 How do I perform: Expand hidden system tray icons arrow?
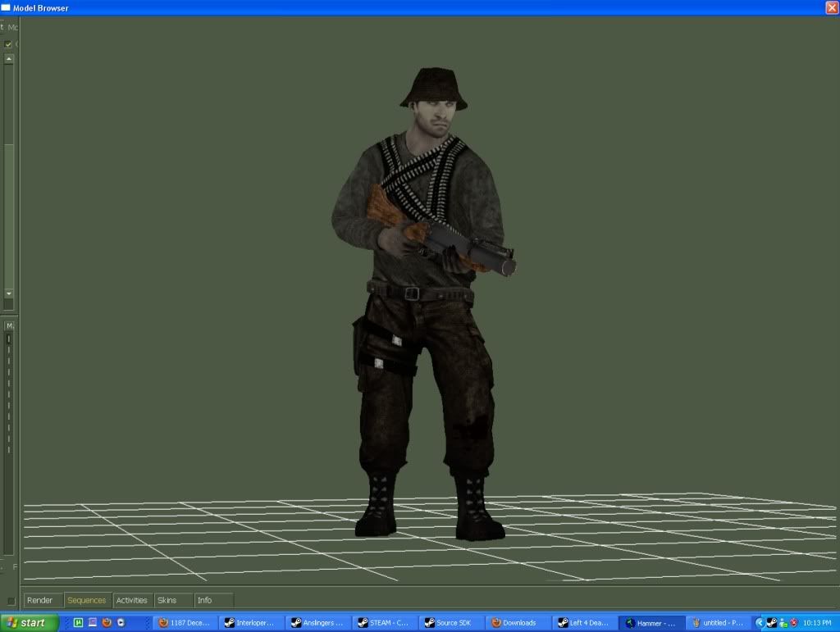[760, 623]
